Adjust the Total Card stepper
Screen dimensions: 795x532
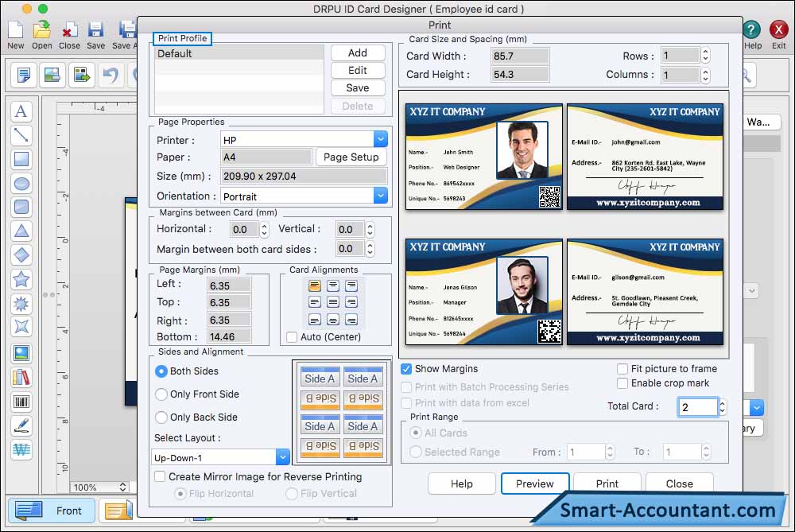click(x=723, y=407)
